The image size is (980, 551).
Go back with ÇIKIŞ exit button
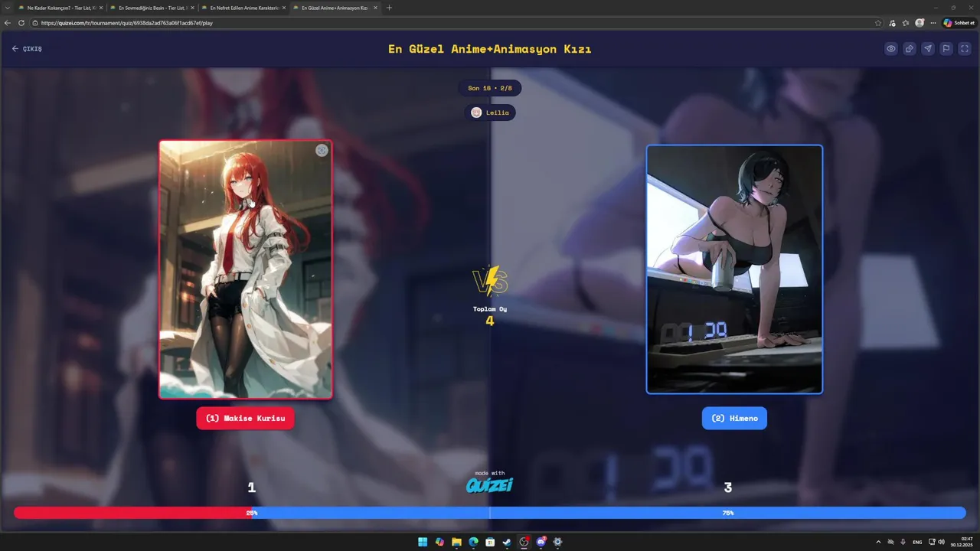[27, 49]
